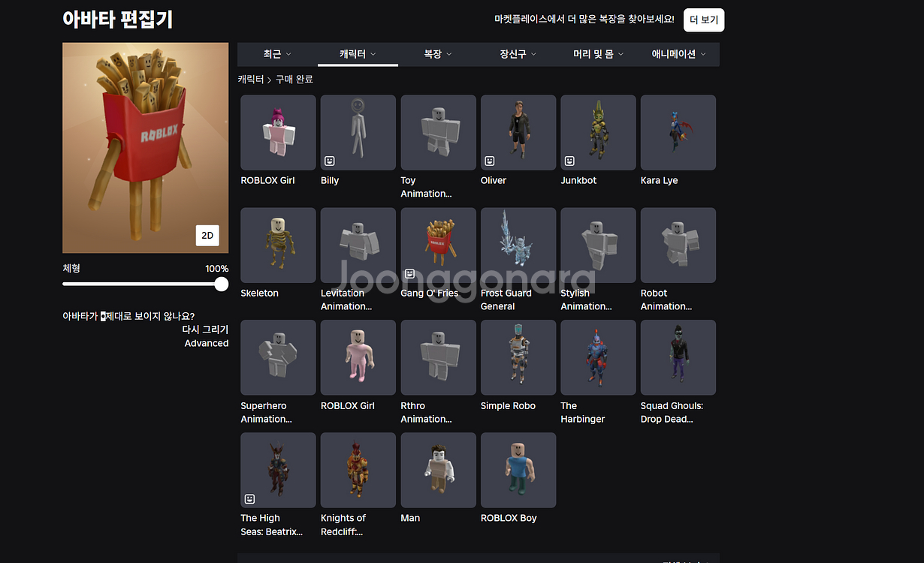Click The Harbinger name label
The image size is (924, 563).
[x=582, y=412]
